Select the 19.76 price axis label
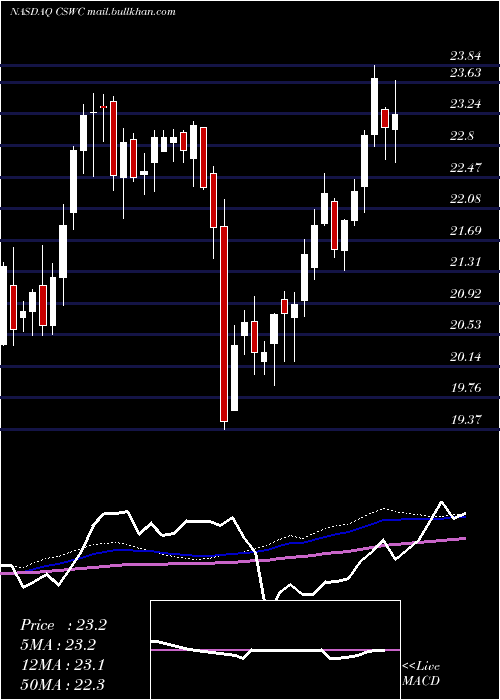The width and height of the screenshot is (500, 700). pyautogui.click(x=466, y=388)
